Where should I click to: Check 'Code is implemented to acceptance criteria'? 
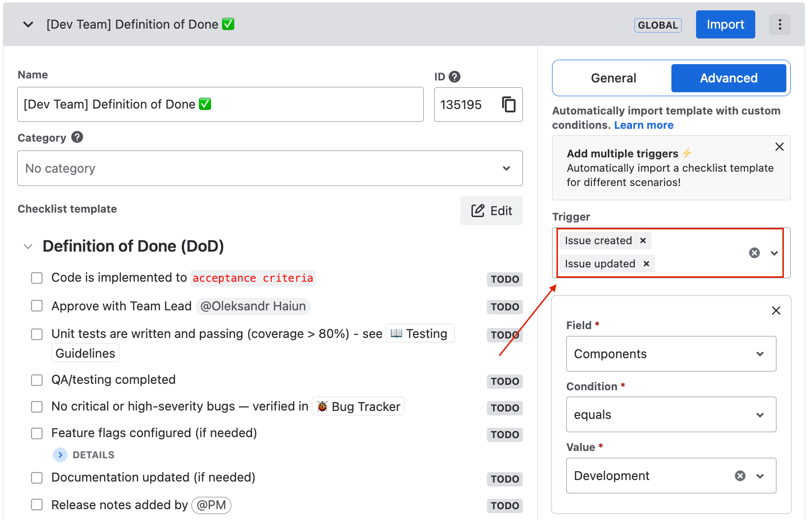point(37,278)
